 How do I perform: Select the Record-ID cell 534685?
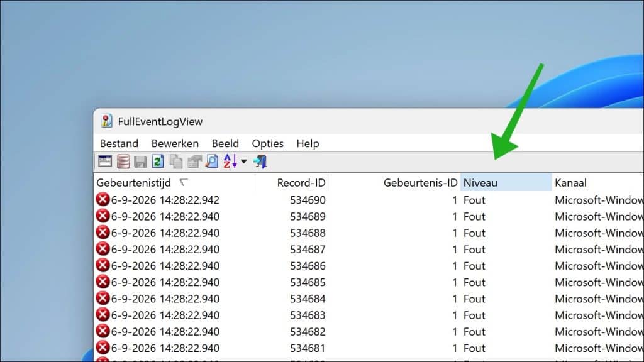coord(308,282)
